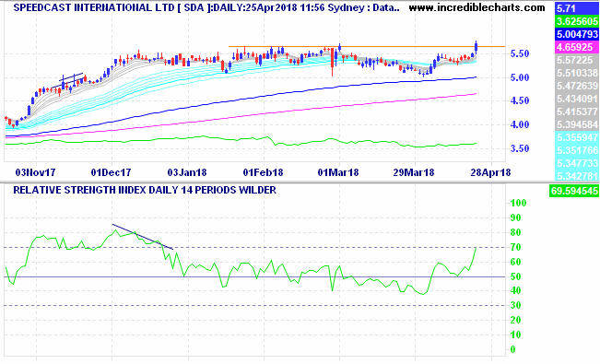Click the 3.50 price axis label
Screen dimensions: 600x364
point(520,148)
